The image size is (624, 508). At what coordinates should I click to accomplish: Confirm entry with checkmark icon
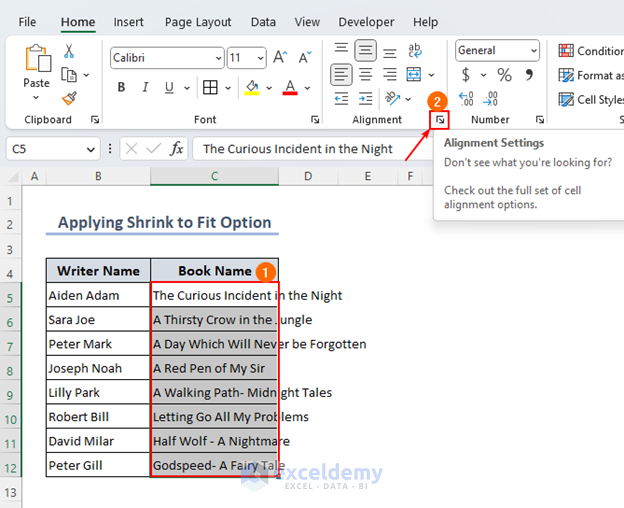(153, 149)
